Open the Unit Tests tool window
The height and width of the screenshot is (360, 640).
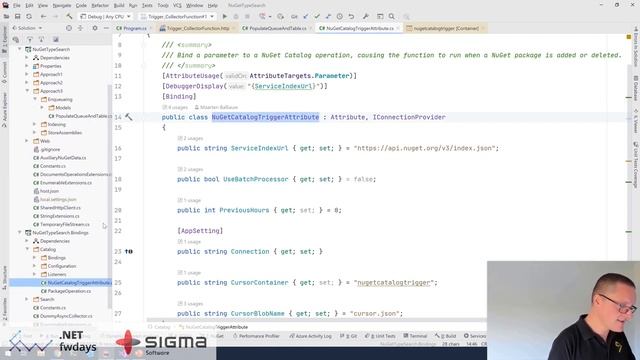pos(380,336)
